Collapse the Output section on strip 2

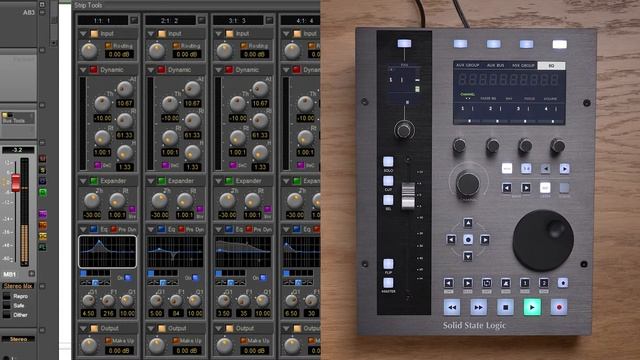[151, 328]
